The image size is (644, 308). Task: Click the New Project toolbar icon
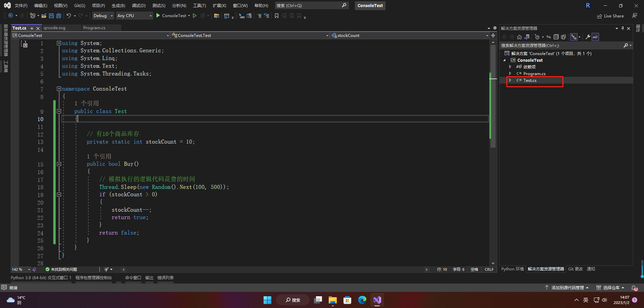[33, 16]
